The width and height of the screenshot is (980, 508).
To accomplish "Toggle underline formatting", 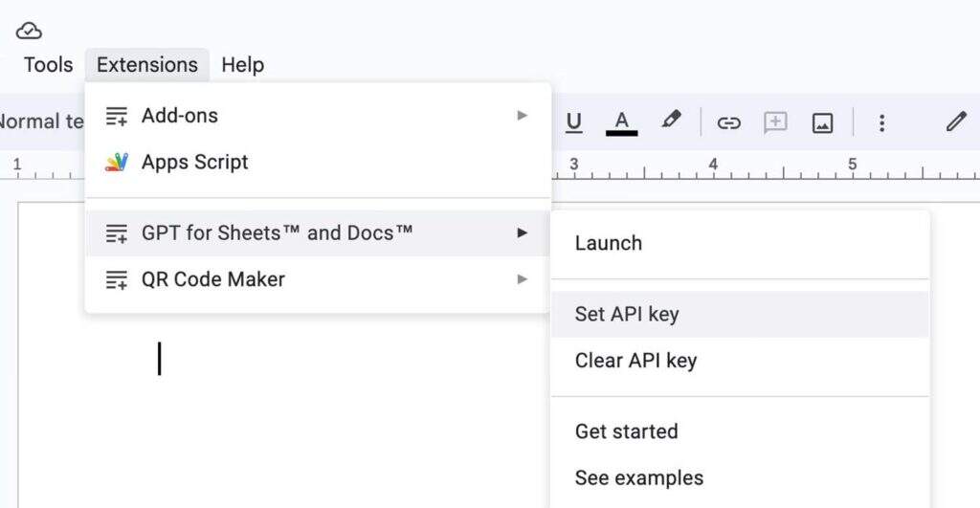I will point(574,122).
